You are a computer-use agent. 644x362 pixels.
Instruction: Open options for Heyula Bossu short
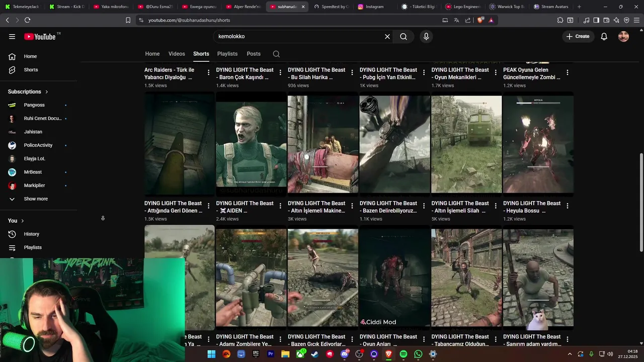tap(568, 206)
